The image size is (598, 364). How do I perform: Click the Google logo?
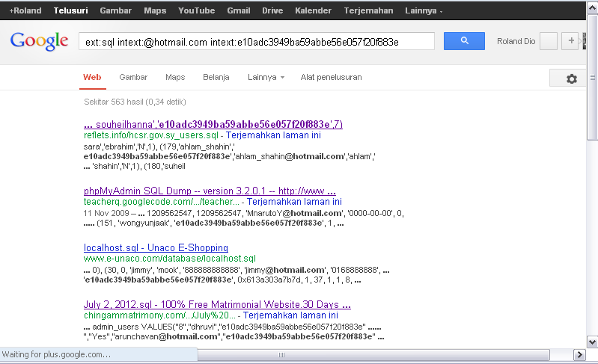39,41
